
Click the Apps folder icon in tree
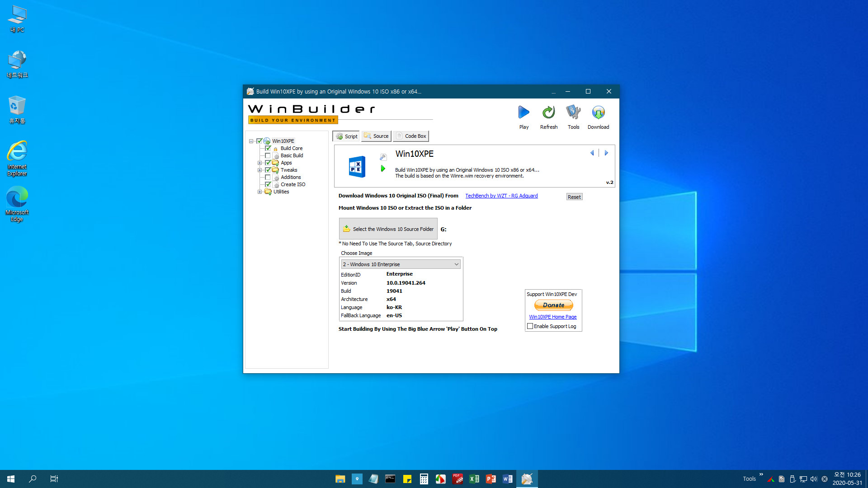pyautogui.click(x=275, y=163)
